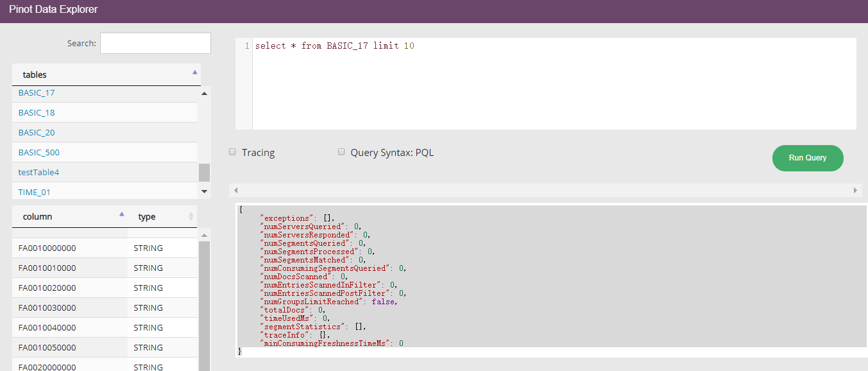
Task: Click the result scrollbar left arrow
Action: click(x=235, y=191)
